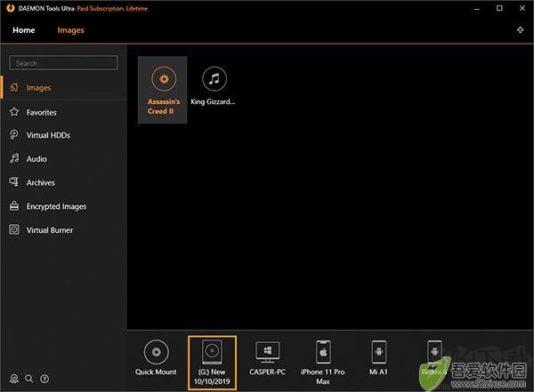This screenshot has width=534, height=392.
Task: Click the Search input field
Action: [x=63, y=63]
